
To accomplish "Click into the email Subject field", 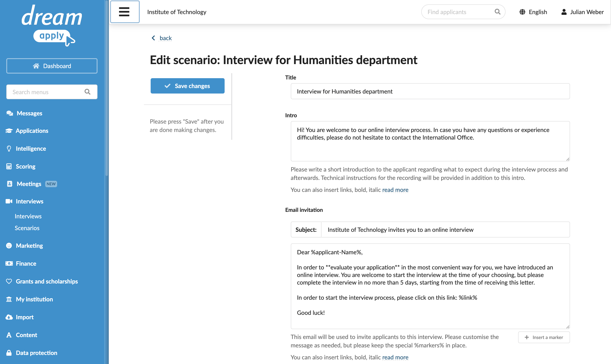I will [445, 229].
